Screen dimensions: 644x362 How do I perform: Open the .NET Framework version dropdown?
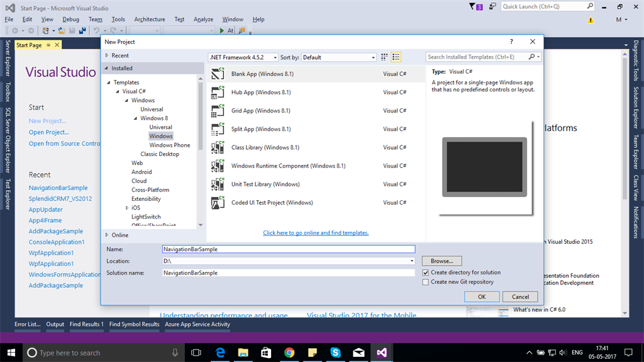click(x=243, y=57)
